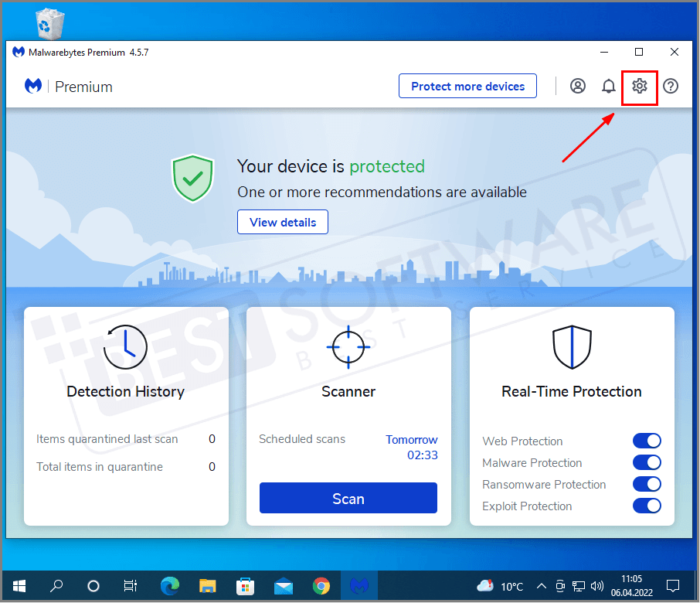
Task: Disable the Web Protection toggle
Action: (x=647, y=441)
